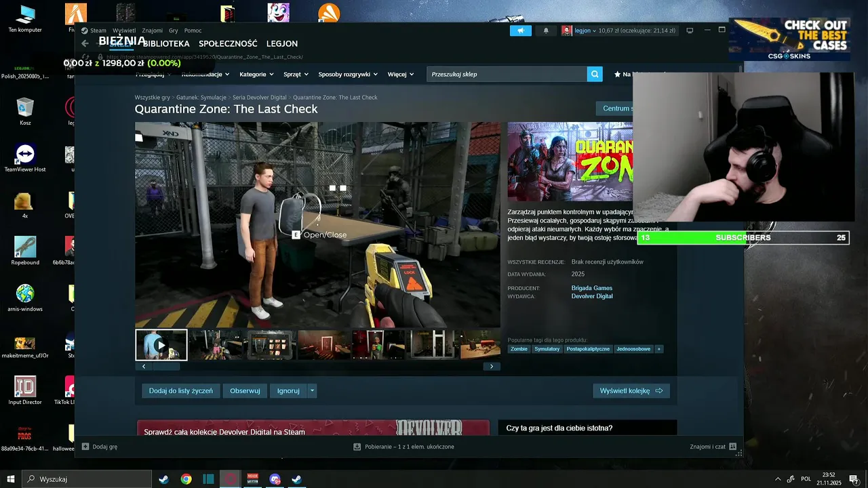Viewport: 868px width, 488px height.
Task: Click the Obserwuj button
Action: pyautogui.click(x=245, y=390)
